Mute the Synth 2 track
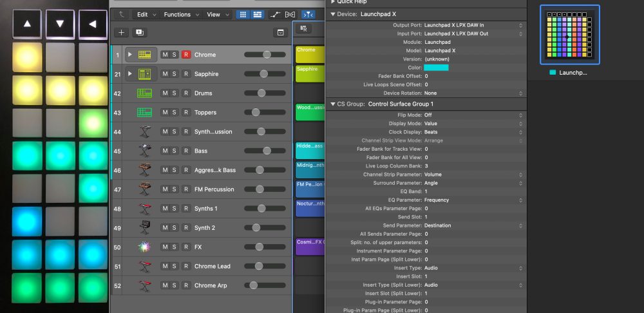This screenshot has width=644, height=313. (x=165, y=227)
